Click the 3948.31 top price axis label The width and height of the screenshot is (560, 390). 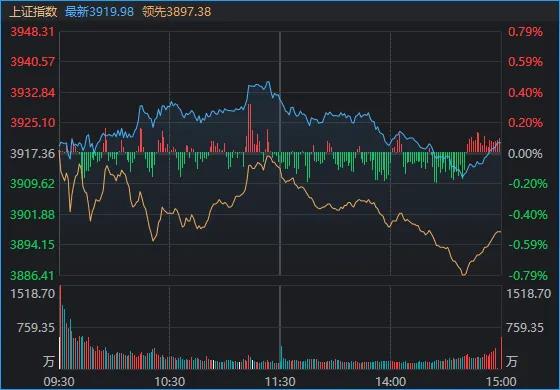pyautogui.click(x=32, y=32)
